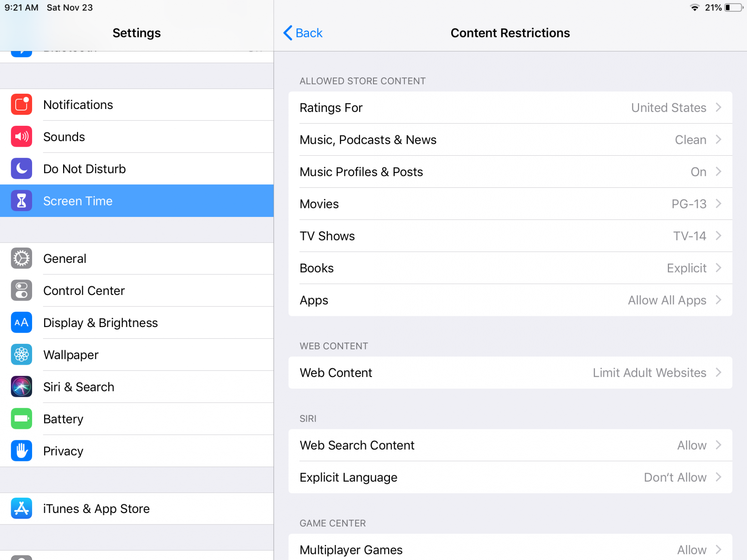Tap the General gear icon
The width and height of the screenshot is (747, 560).
coord(21,258)
